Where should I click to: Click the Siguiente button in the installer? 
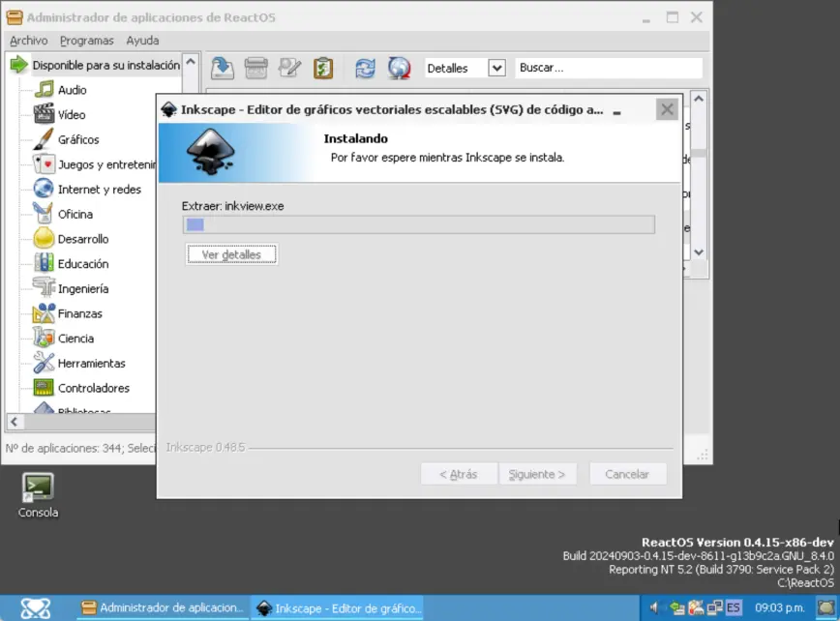pyautogui.click(x=537, y=474)
